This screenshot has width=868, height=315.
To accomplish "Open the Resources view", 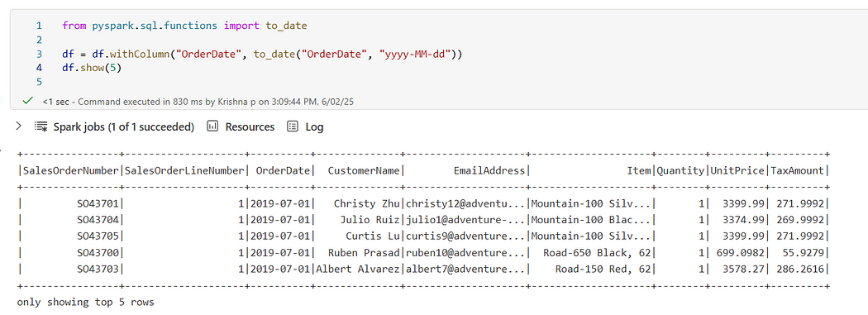I will coord(250,126).
